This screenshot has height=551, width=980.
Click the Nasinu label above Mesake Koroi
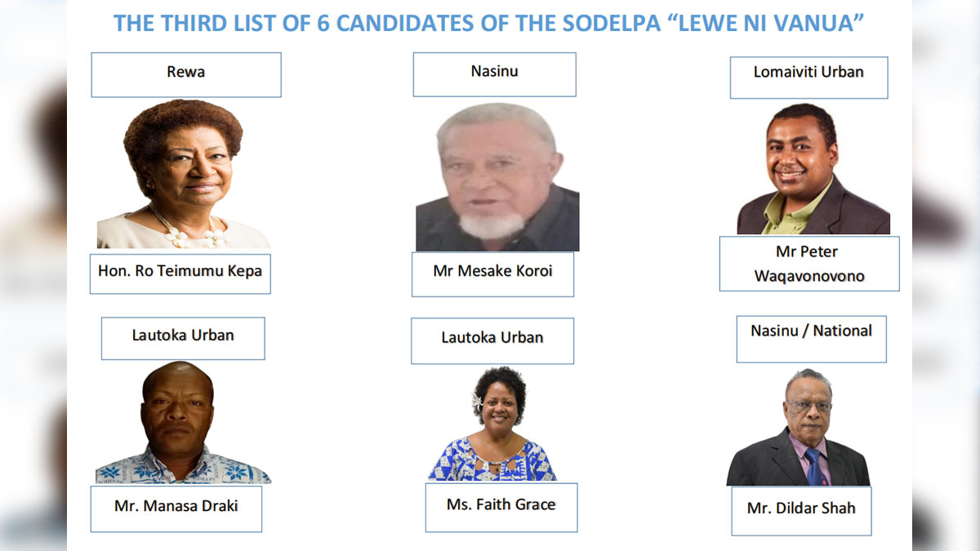pyautogui.click(x=494, y=73)
